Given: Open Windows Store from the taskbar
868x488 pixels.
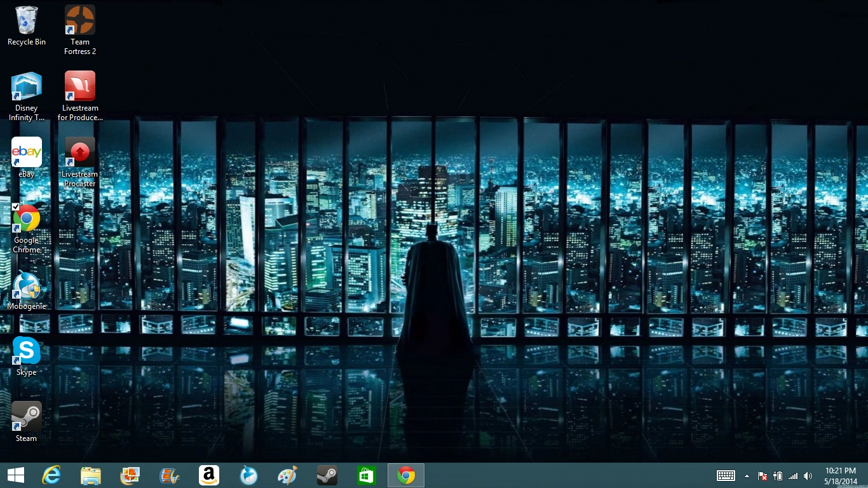Looking at the screenshot, I should click(367, 475).
